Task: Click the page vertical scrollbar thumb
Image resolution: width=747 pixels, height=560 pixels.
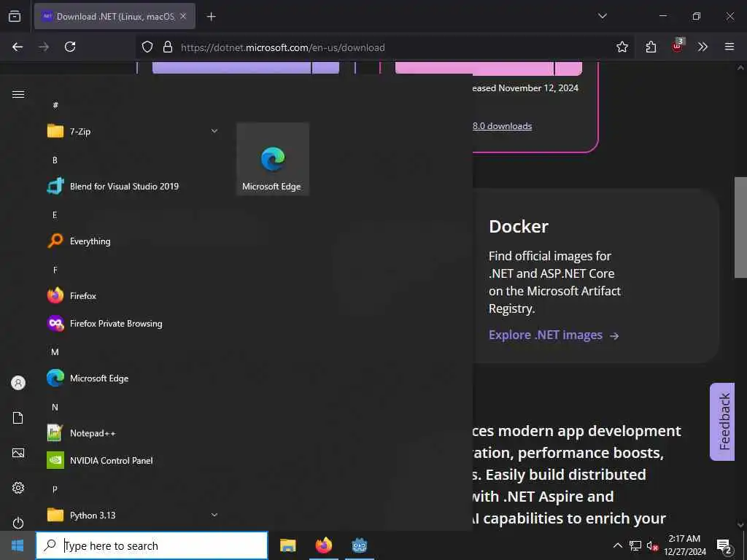Action: 740,227
